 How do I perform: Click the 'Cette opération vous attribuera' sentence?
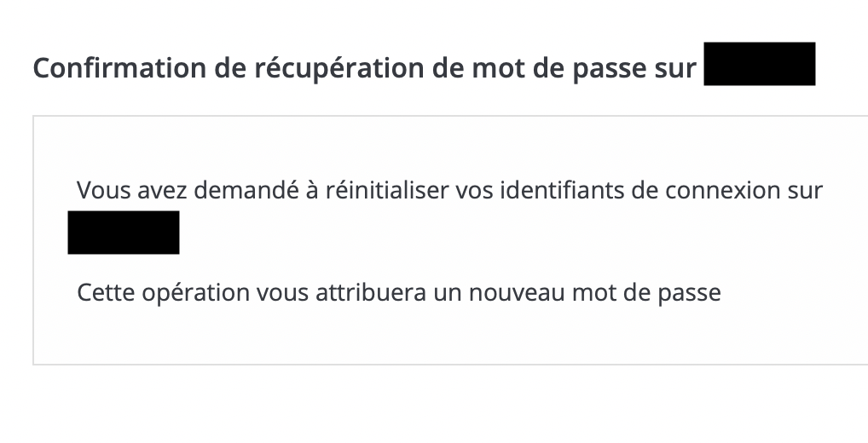coord(398,292)
